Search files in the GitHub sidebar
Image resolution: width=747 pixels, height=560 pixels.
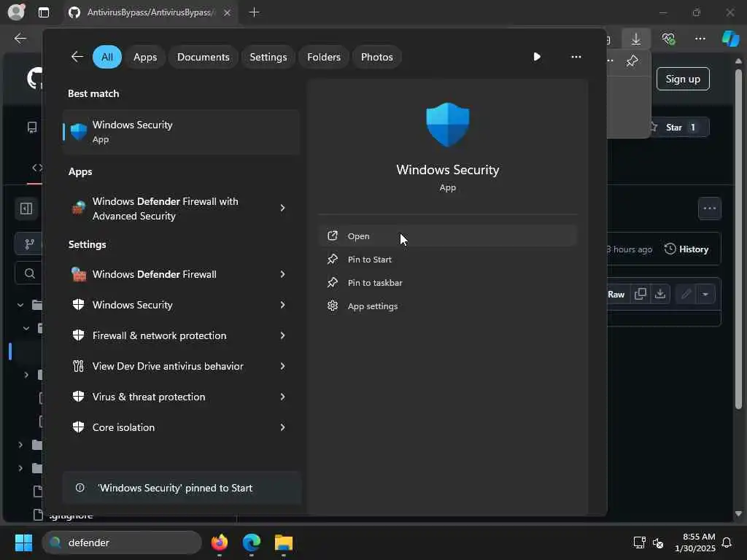coord(28,273)
